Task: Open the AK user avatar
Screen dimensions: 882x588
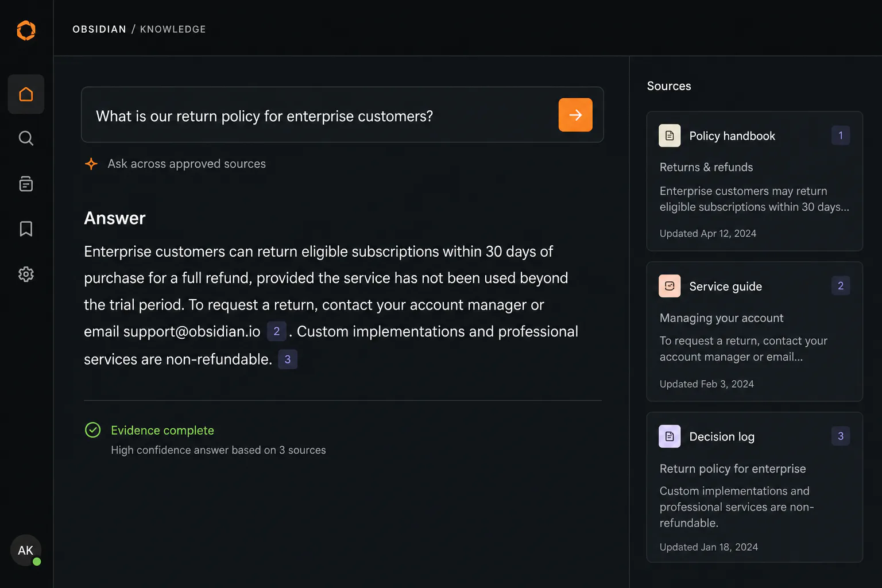Action: [26, 550]
